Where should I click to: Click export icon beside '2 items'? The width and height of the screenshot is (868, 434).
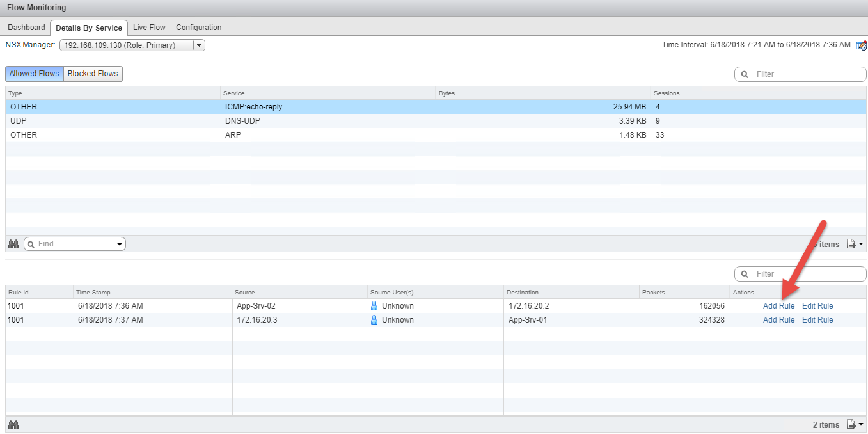coord(851,424)
